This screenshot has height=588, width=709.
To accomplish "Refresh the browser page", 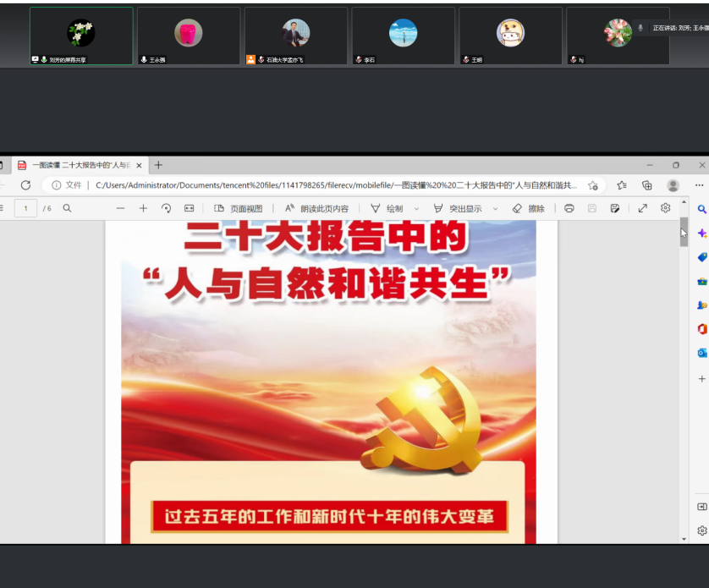I will pyautogui.click(x=25, y=185).
